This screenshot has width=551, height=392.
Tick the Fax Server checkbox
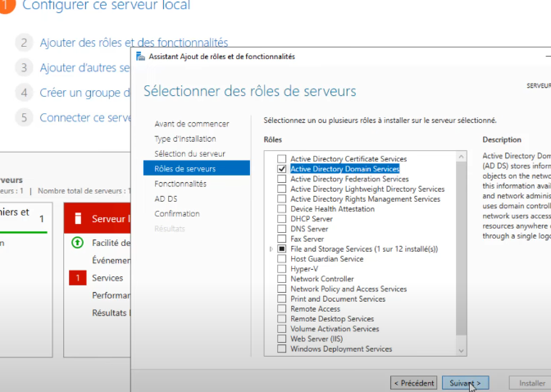281,239
